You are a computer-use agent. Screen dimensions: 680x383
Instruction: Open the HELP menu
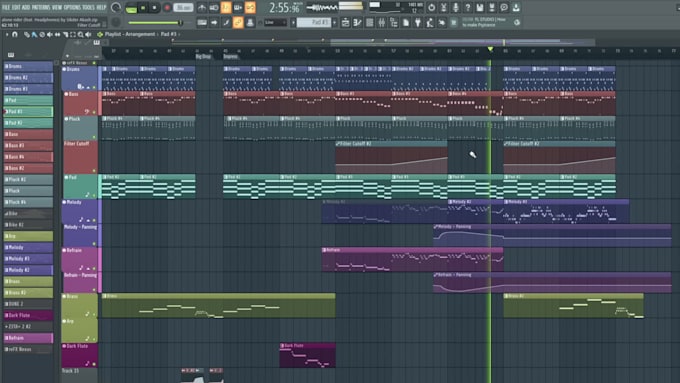tap(101, 7)
